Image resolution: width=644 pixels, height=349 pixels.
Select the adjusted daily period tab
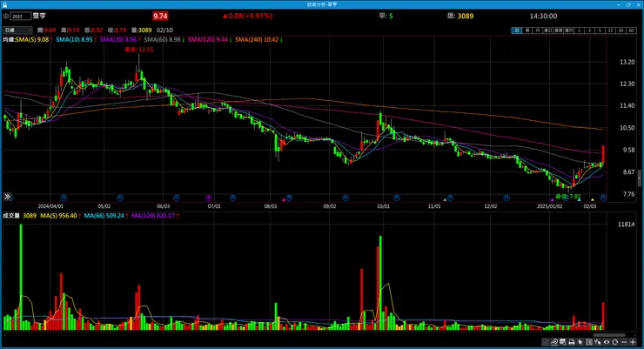pyautogui.click(x=548, y=30)
